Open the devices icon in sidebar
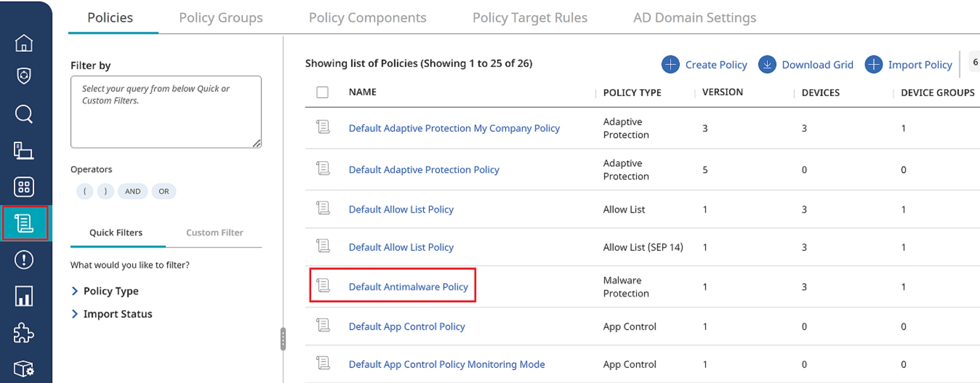The image size is (980, 383). pyautogui.click(x=24, y=150)
